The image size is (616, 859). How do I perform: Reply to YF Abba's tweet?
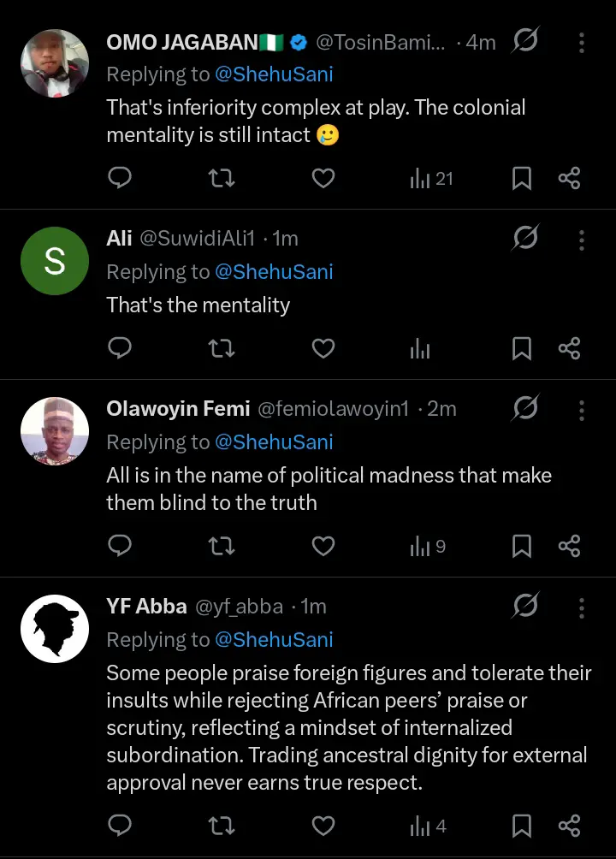[x=121, y=826]
